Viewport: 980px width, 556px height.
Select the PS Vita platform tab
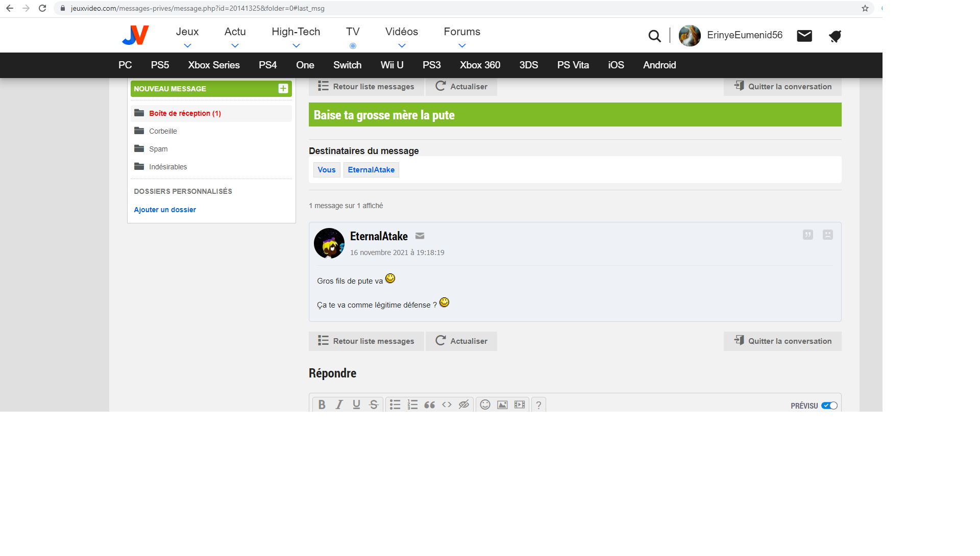coord(573,65)
